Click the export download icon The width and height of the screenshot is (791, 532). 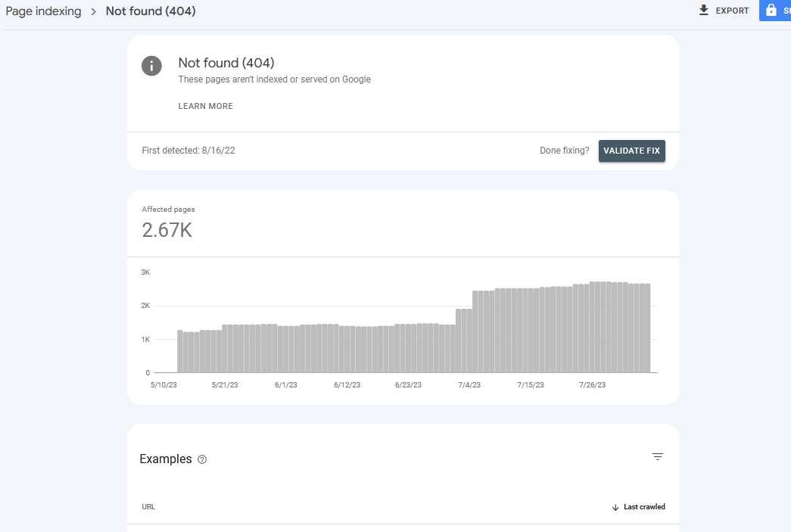[704, 10]
